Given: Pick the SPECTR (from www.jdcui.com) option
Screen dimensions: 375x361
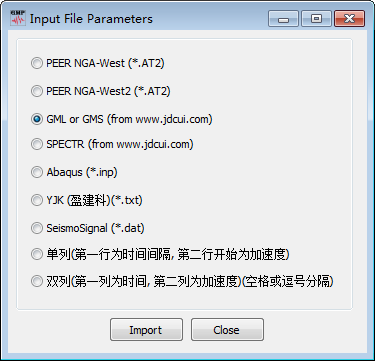Looking at the screenshot, I should pos(37,144).
